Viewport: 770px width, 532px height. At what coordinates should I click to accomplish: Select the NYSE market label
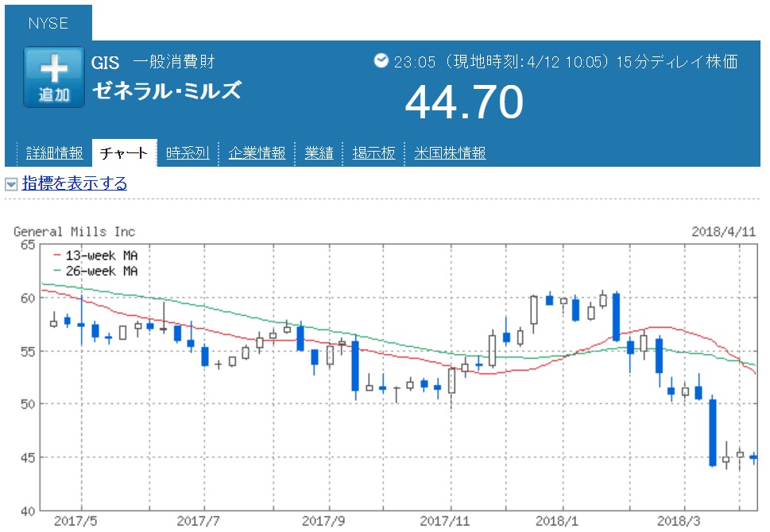point(48,23)
